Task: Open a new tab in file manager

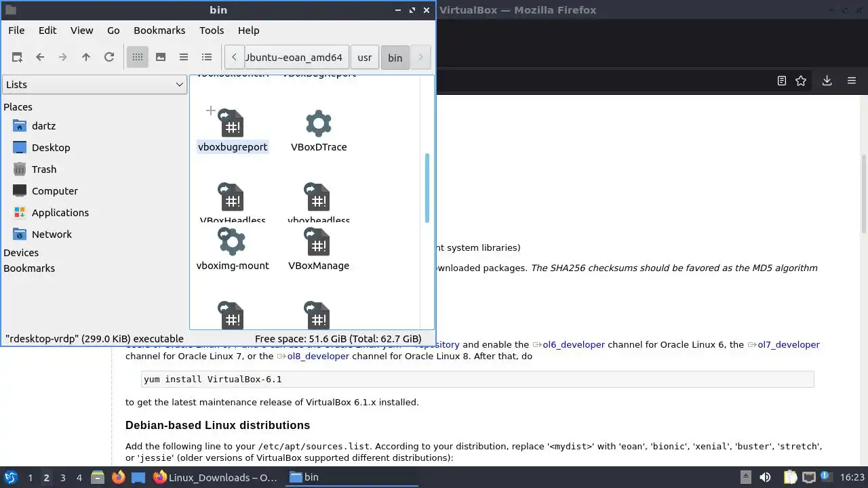Action: [x=17, y=58]
